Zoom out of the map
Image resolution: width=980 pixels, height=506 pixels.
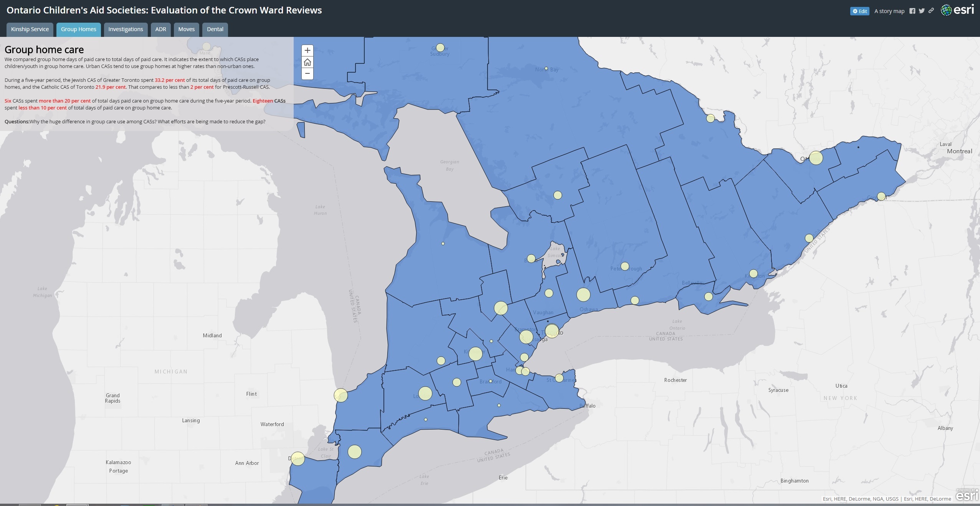307,73
